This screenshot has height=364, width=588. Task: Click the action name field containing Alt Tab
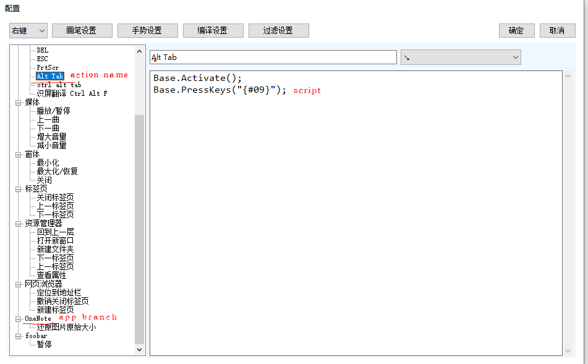272,57
